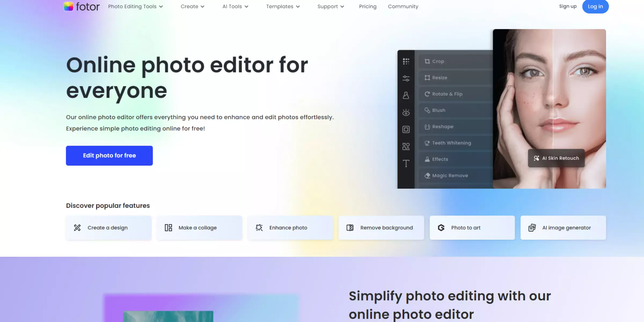Click the Rotate & Flip tool icon

tap(427, 94)
